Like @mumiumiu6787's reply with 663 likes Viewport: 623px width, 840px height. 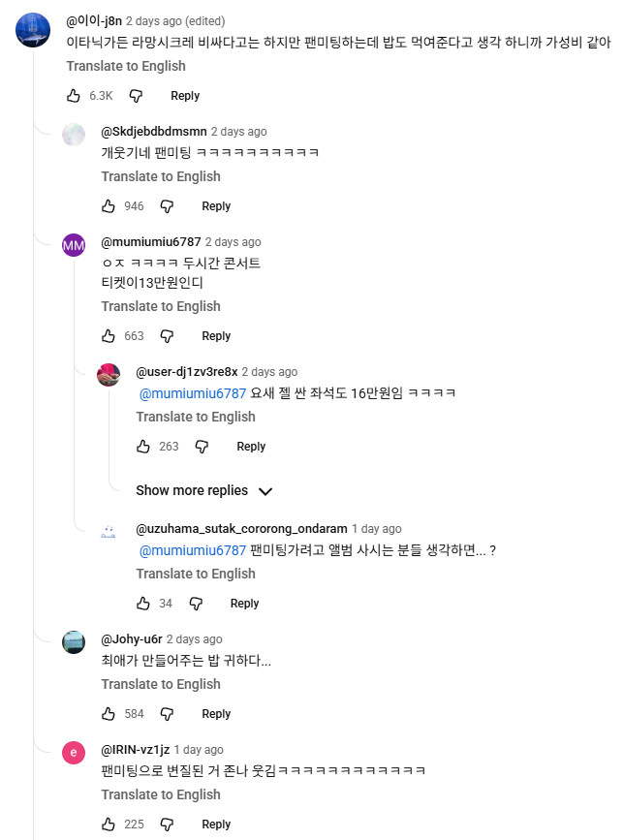point(109,336)
